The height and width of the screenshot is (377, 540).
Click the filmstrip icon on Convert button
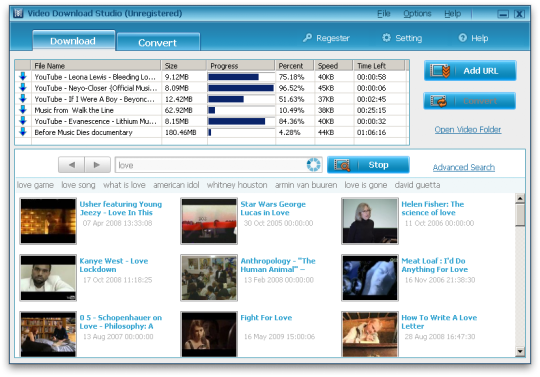pyautogui.click(x=439, y=101)
